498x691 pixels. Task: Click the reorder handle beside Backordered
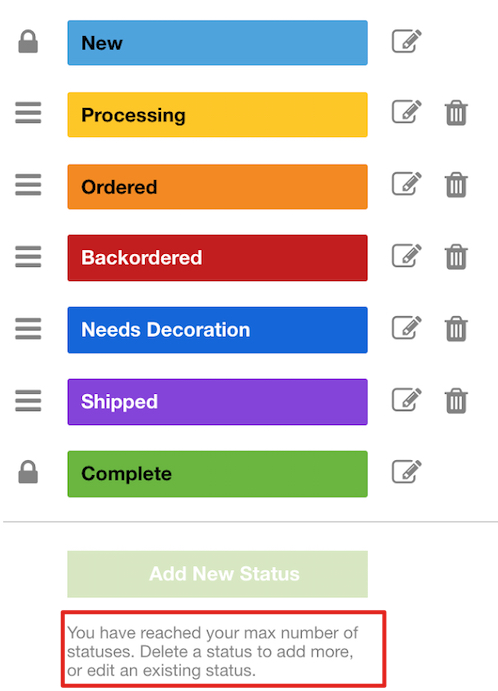click(x=28, y=256)
